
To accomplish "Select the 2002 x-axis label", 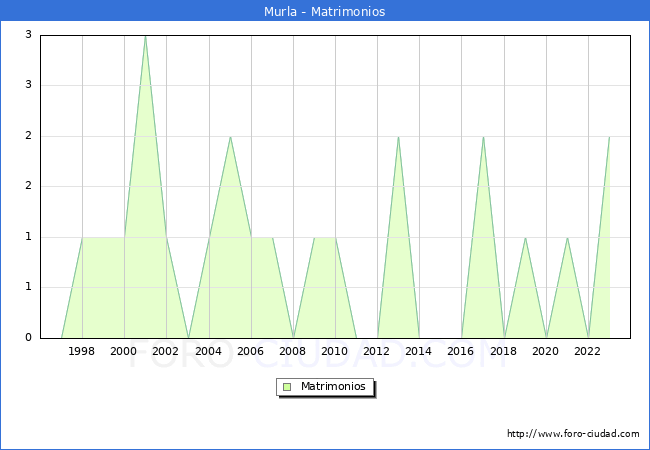I will pyautogui.click(x=166, y=351).
